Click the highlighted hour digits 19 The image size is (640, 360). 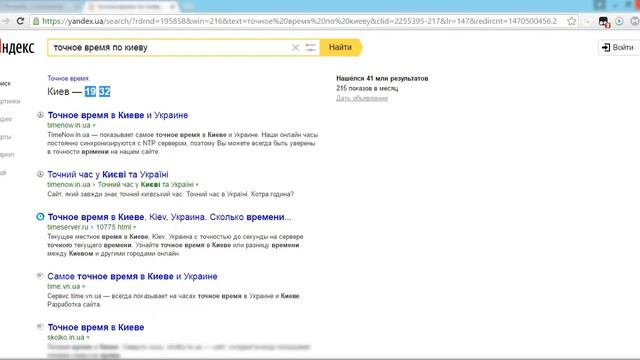click(x=90, y=91)
